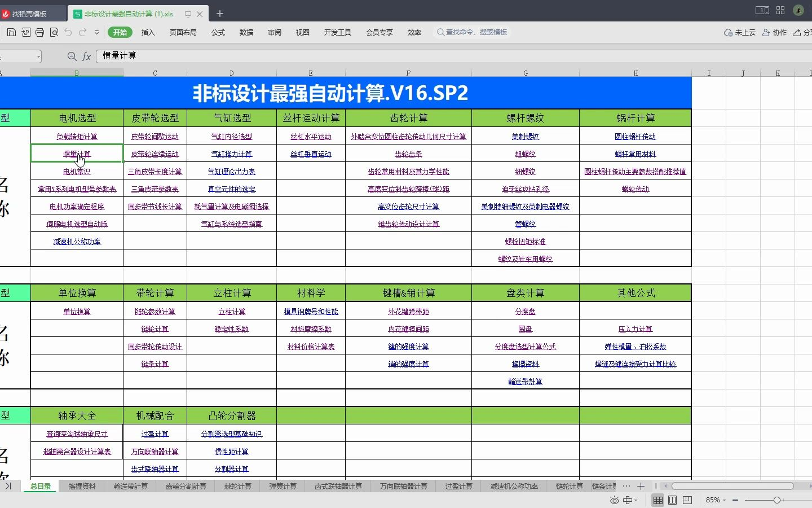This screenshot has width=812, height=508.
Task: Click the Undo icon
Action: tap(68, 33)
